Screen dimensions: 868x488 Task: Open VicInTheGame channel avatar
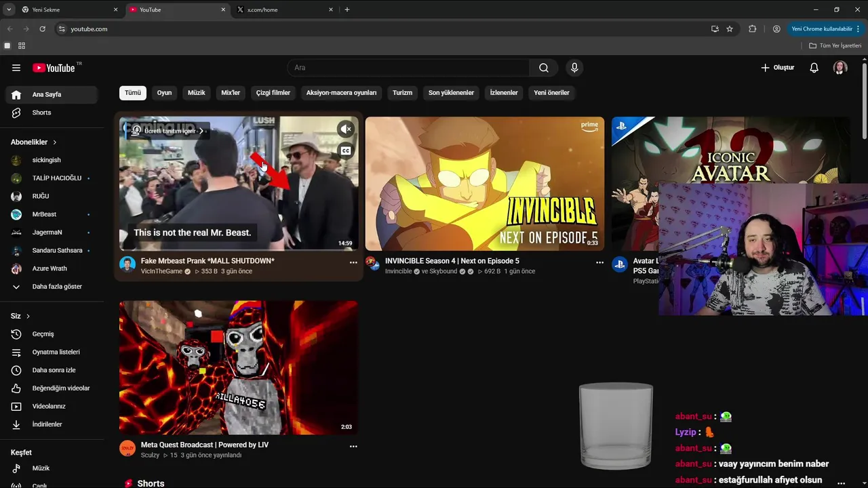(x=127, y=264)
